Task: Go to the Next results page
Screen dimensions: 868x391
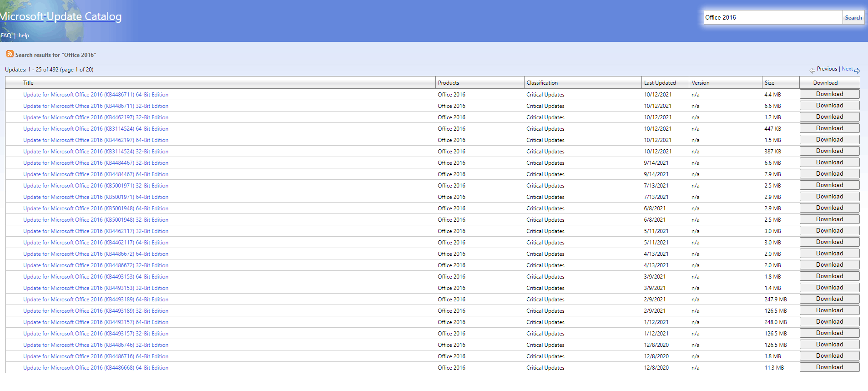Action: click(847, 69)
